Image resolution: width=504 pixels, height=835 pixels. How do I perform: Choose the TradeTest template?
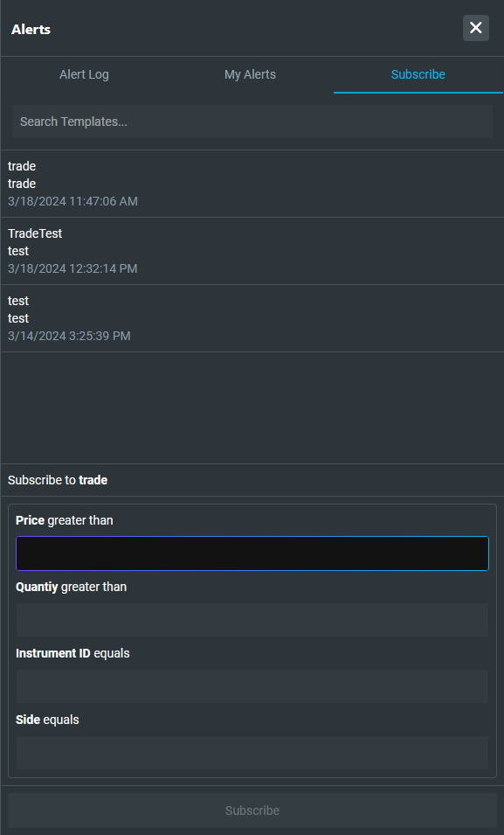pyautogui.click(x=252, y=251)
